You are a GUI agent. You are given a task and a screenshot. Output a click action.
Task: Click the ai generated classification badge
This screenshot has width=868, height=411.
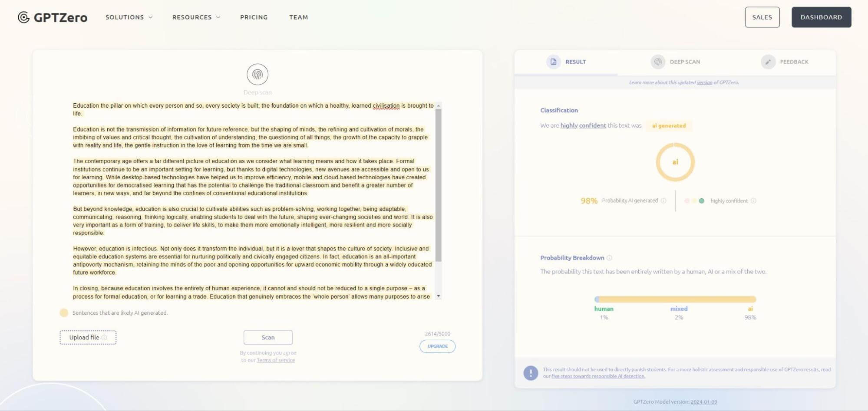click(x=669, y=125)
